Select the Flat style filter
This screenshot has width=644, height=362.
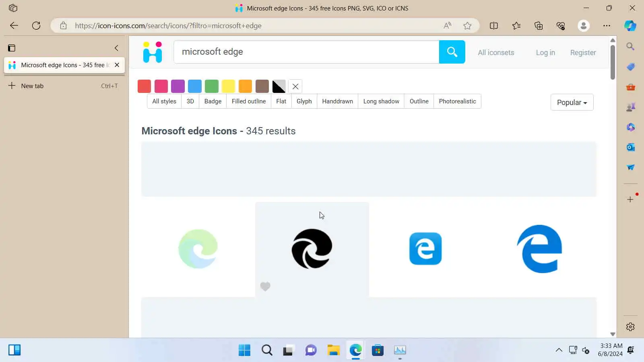281,101
